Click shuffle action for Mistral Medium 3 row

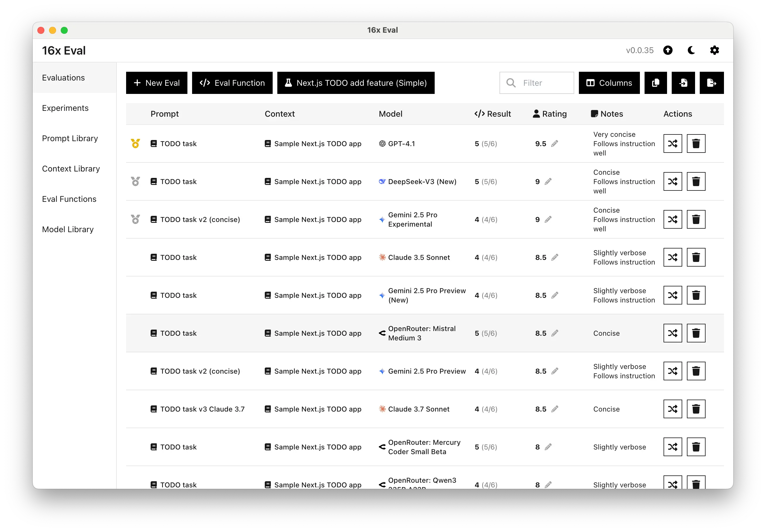(x=673, y=333)
